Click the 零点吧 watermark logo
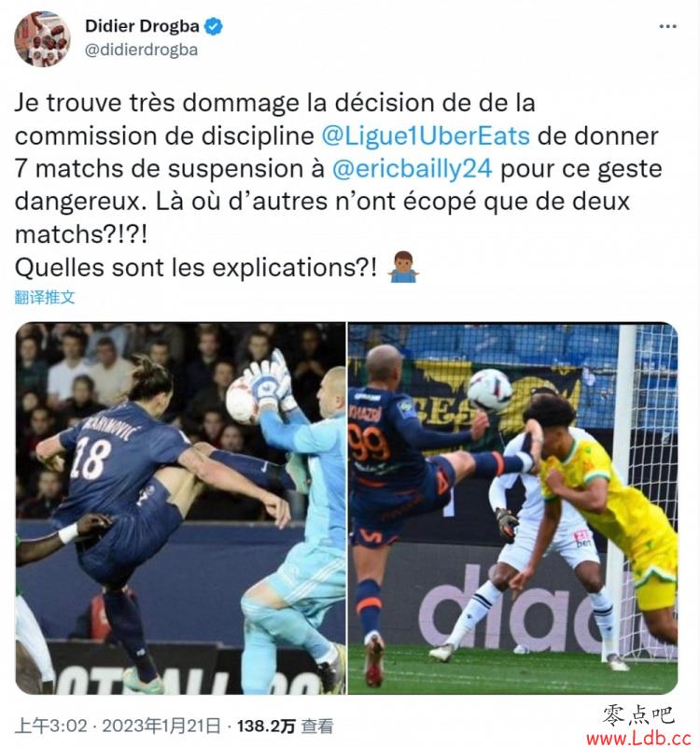Screen dimensions: 700x748 point(638,716)
